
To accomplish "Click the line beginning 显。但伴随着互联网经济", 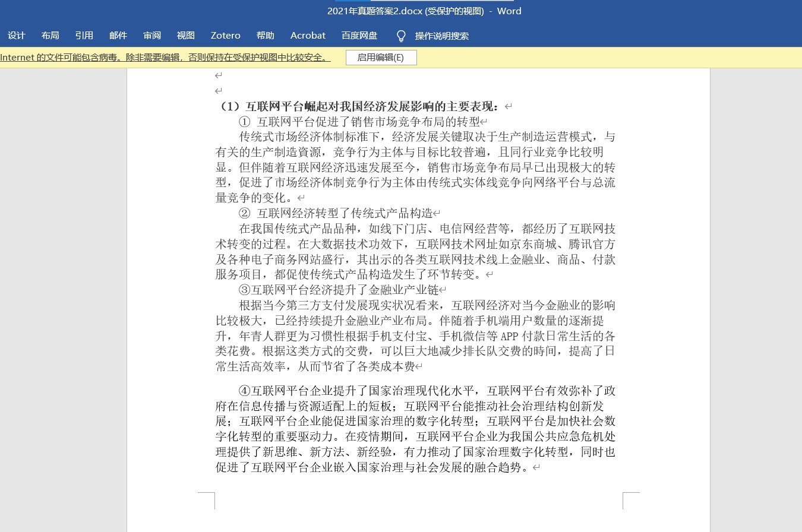I will 415,167.
